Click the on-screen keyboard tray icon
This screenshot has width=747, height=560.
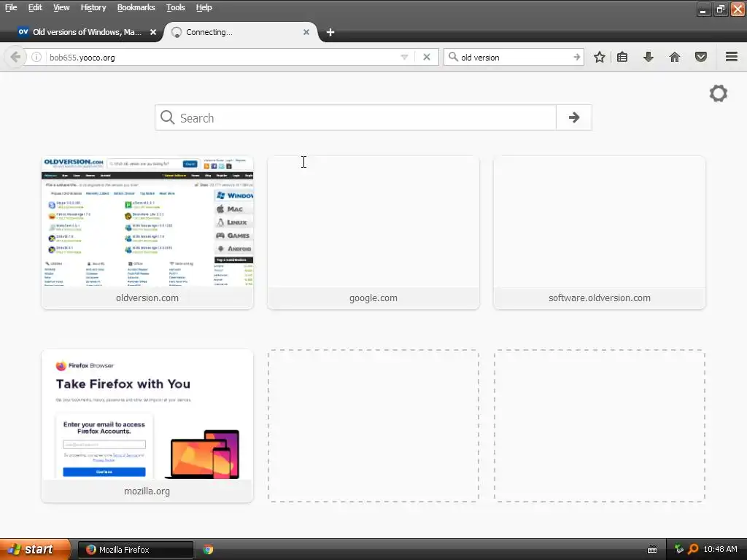click(x=652, y=550)
